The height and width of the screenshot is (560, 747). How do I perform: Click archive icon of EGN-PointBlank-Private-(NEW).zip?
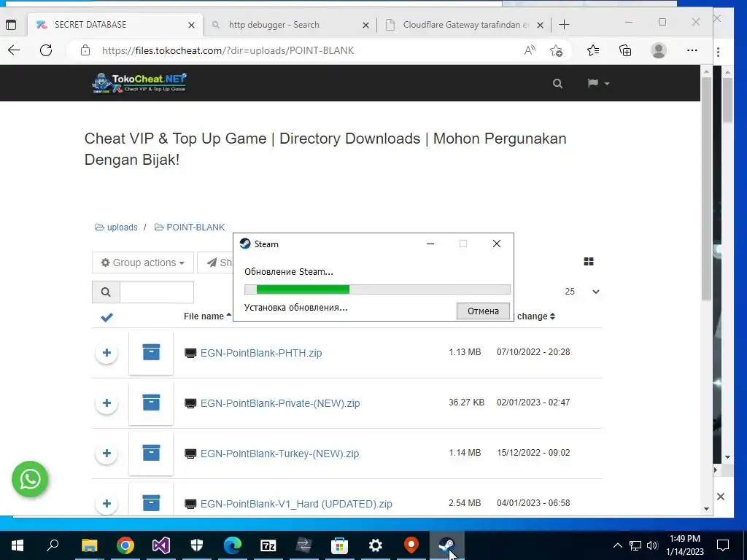tap(151, 402)
